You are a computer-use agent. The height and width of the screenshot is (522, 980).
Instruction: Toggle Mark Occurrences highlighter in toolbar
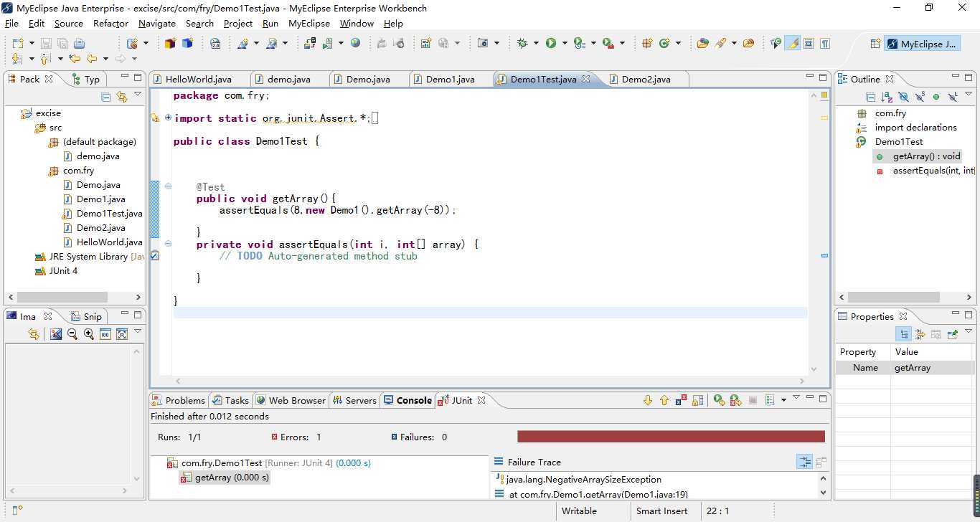792,43
